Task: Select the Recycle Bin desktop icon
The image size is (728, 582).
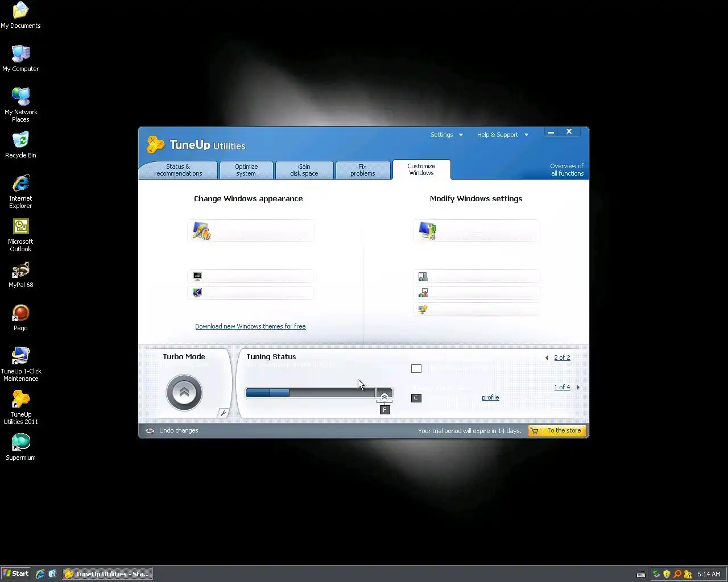Action: click(20, 145)
